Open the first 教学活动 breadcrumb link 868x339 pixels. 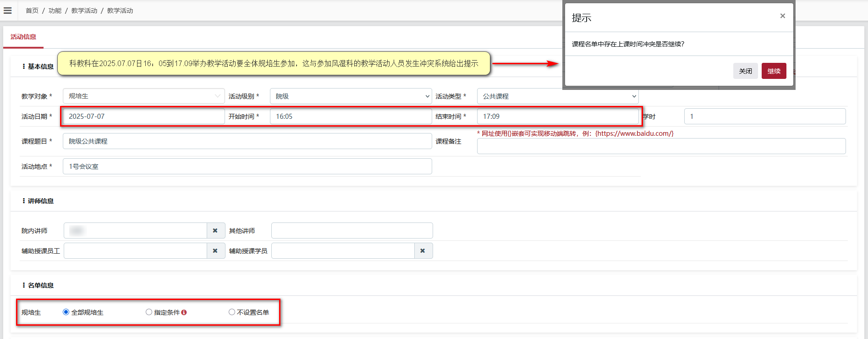point(84,11)
